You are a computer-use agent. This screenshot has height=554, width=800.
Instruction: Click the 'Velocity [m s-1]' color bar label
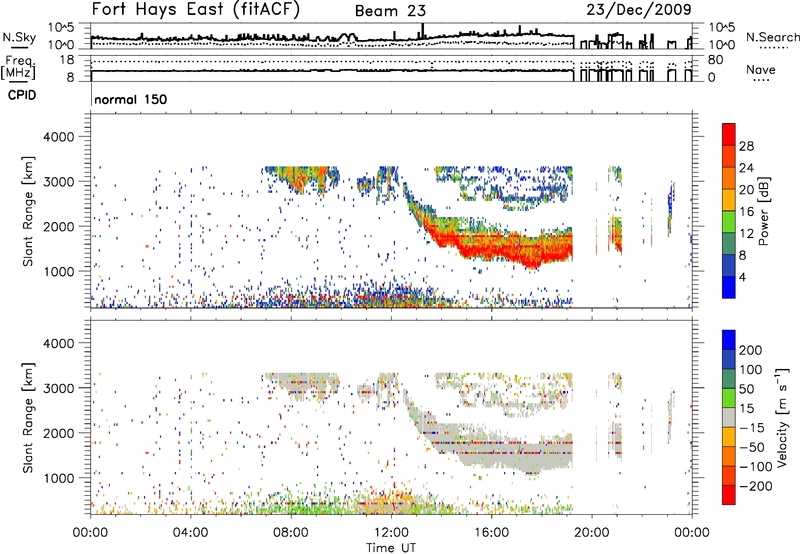tap(781, 417)
